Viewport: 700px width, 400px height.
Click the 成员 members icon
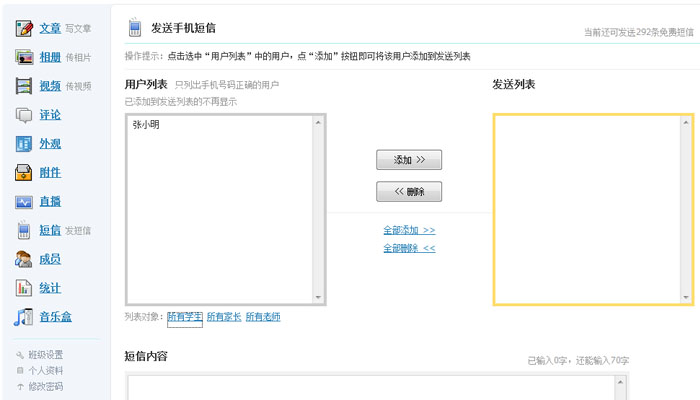pyautogui.click(x=25, y=260)
